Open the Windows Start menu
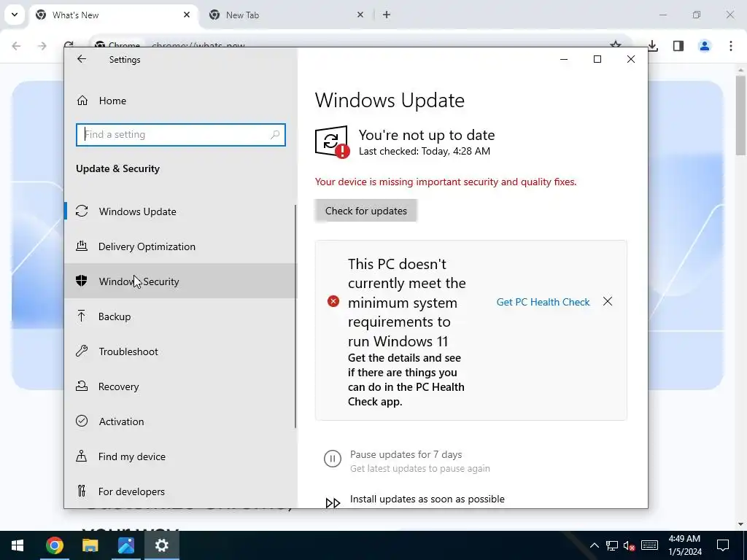747x560 pixels. click(18, 545)
